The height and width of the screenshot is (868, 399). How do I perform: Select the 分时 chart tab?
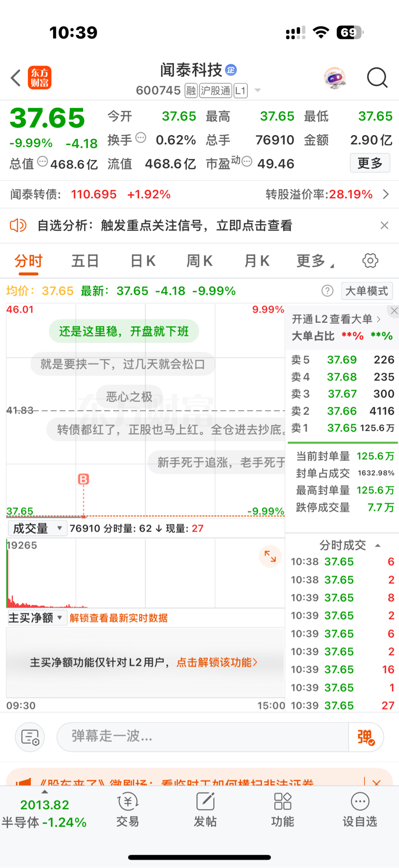coord(29,261)
